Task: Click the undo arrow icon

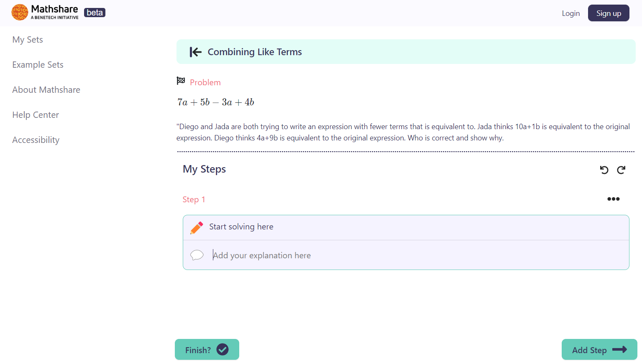Action: [604, 170]
